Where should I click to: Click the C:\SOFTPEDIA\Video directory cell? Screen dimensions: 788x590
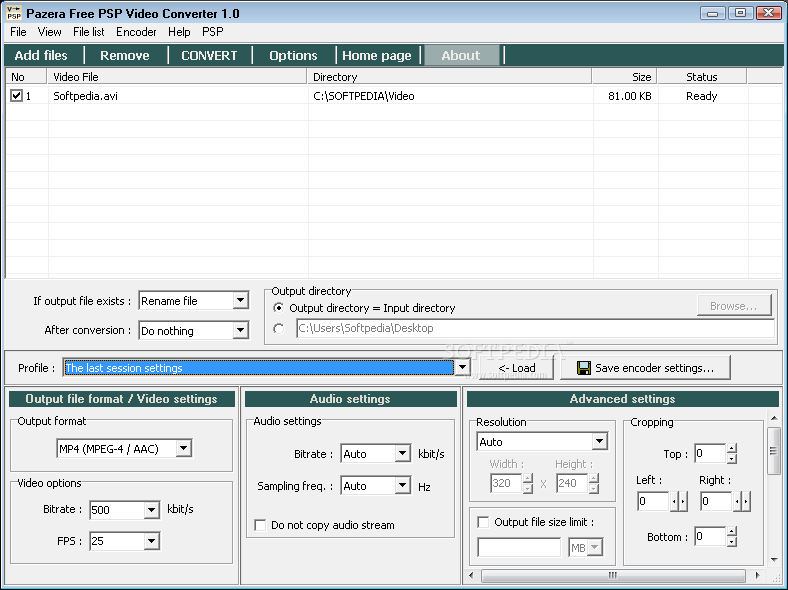point(364,96)
